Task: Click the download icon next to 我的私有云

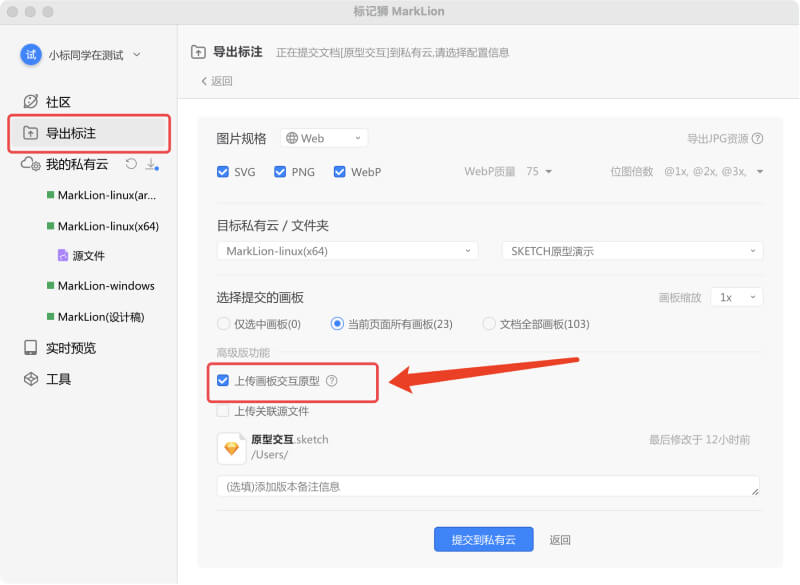Action: pyautogui.click(x=150, y=162)
